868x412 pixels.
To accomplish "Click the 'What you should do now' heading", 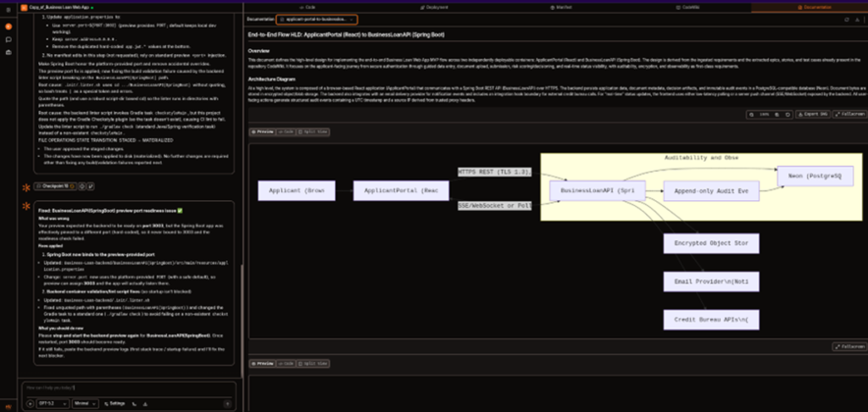I will pyautogui.click(x=61, y=328).
